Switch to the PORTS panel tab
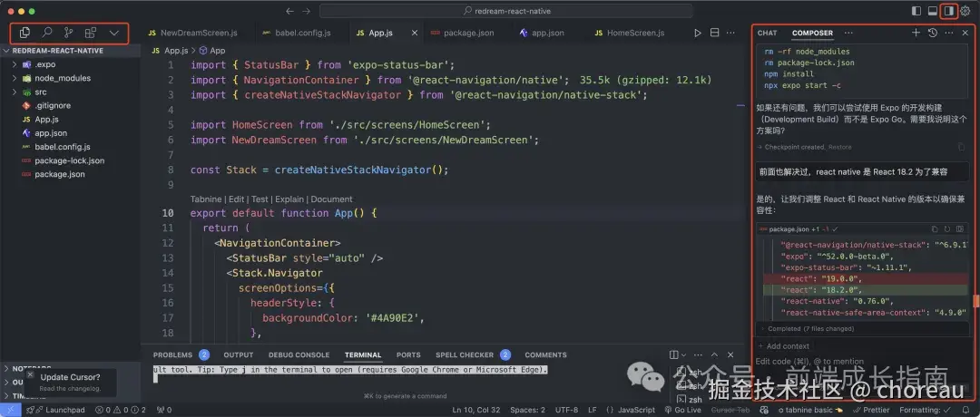980x417 pixels. [408, 354]
